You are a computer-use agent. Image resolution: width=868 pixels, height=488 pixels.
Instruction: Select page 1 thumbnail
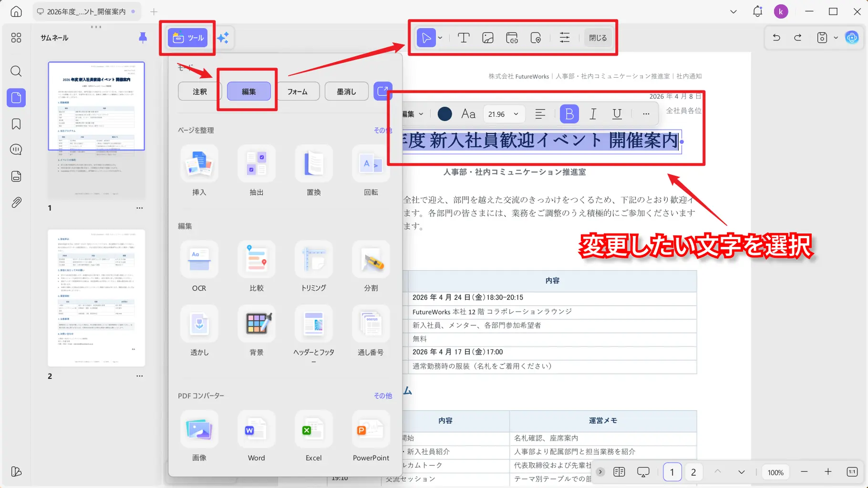[96, 130]
